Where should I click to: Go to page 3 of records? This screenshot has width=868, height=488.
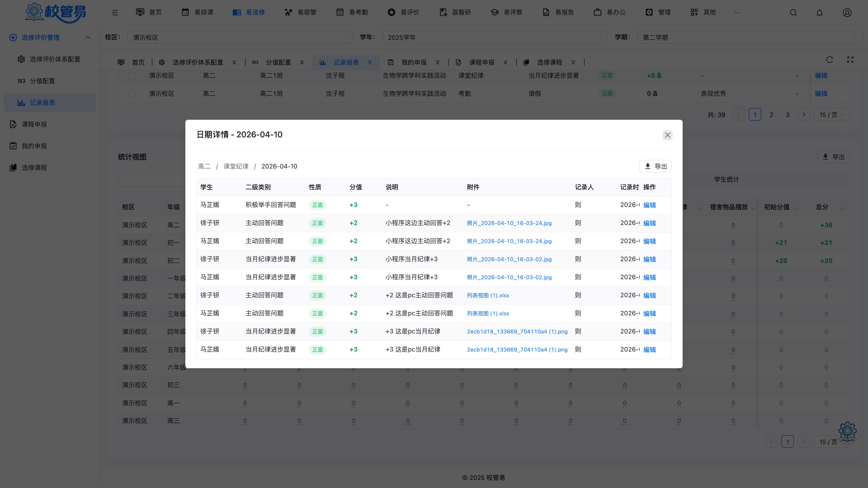tap(788, 115)
